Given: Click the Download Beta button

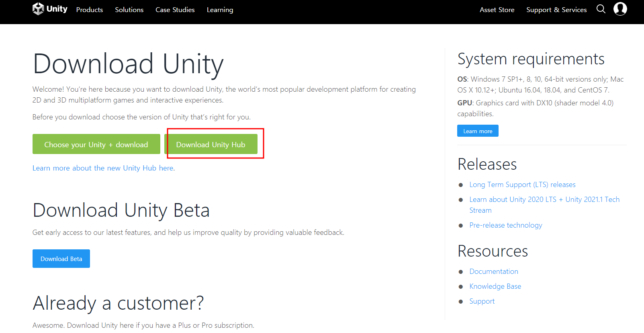Looking at the screenshot, I should click(61, 259).
